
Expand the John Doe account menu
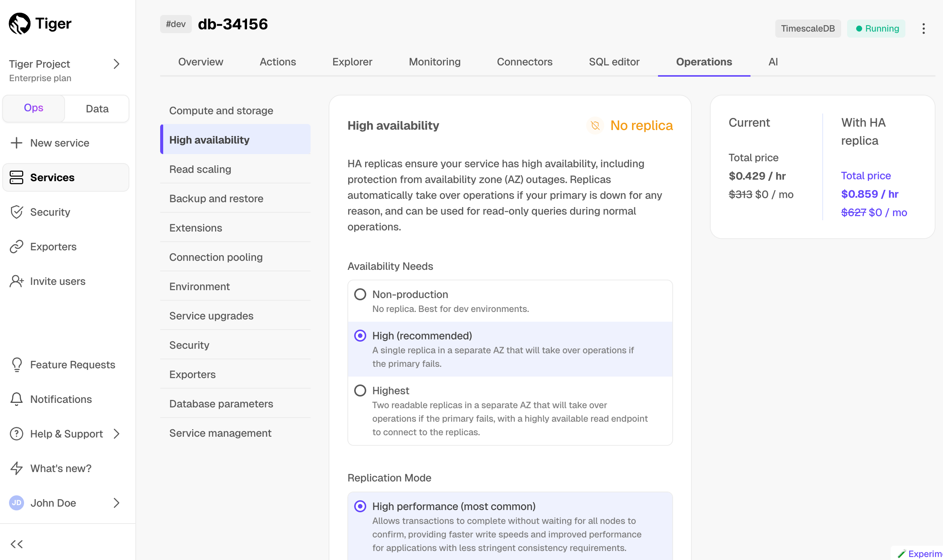click(x=116, y=503)
